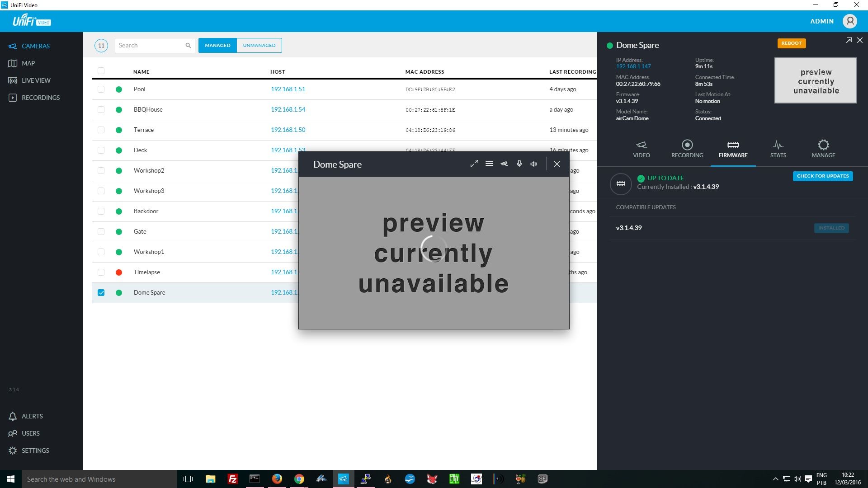
Task: Click the microphone icon in preview header
Action: pyautogui.click(x=519, y=164)
